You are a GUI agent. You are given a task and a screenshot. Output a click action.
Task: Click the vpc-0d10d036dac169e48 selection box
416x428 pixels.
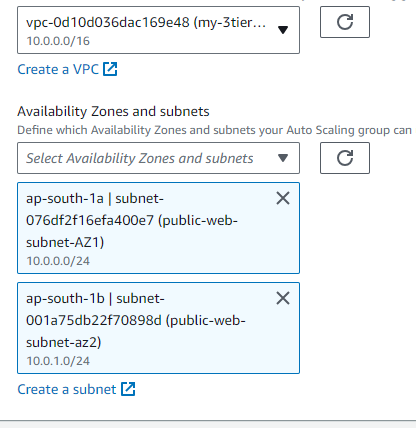[x=158, y=30]
